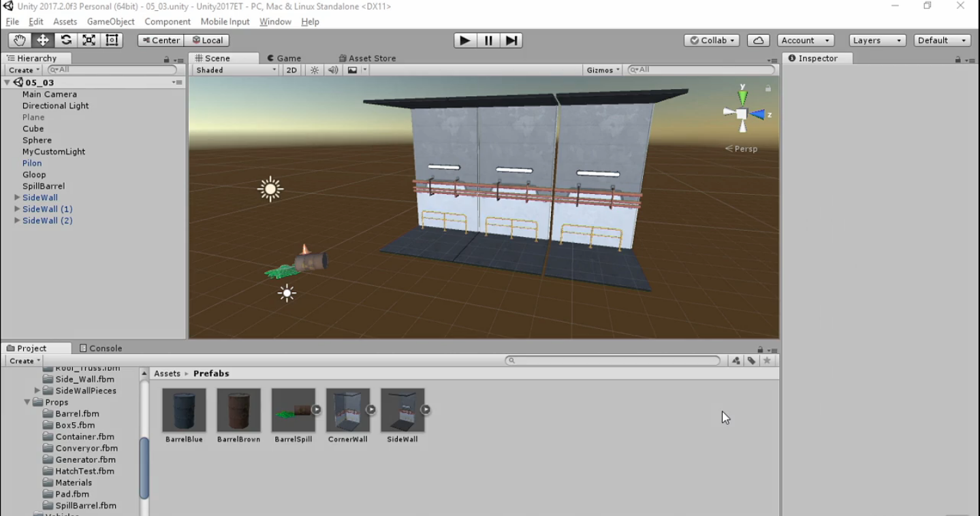Select the Pilon object in Hierarchy
This screenshot has height=516, width=980.
pos(32,163)
